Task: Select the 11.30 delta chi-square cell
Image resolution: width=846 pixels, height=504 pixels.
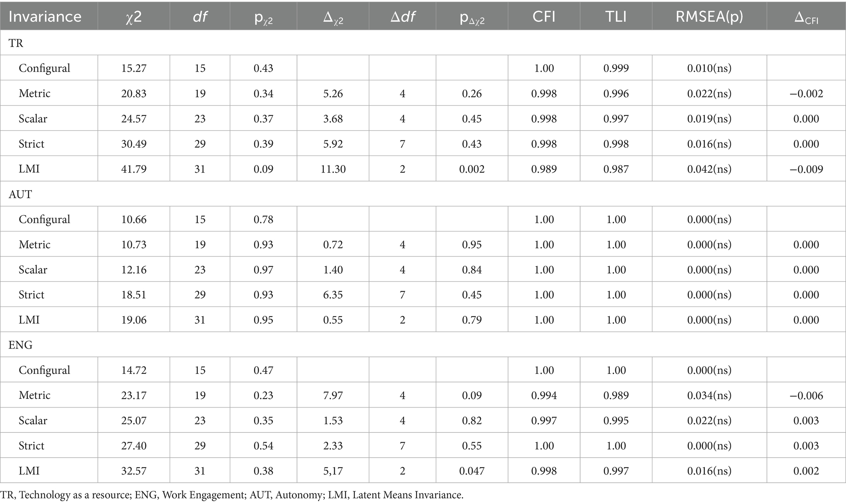Action: pos(333,169)
